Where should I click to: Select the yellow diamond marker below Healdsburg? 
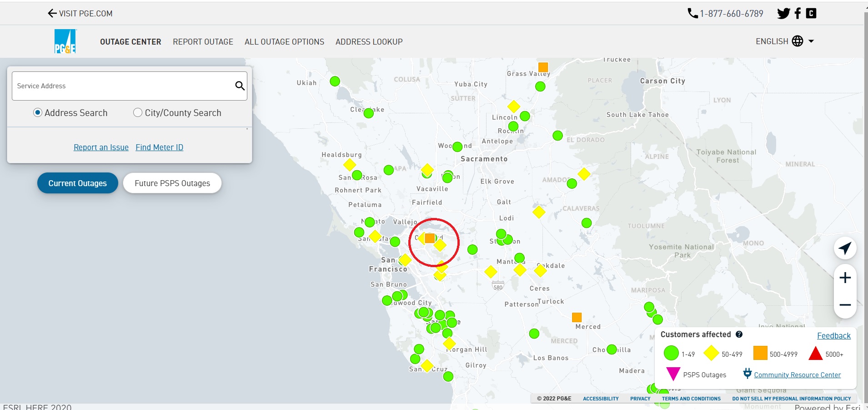click(350, 164)
